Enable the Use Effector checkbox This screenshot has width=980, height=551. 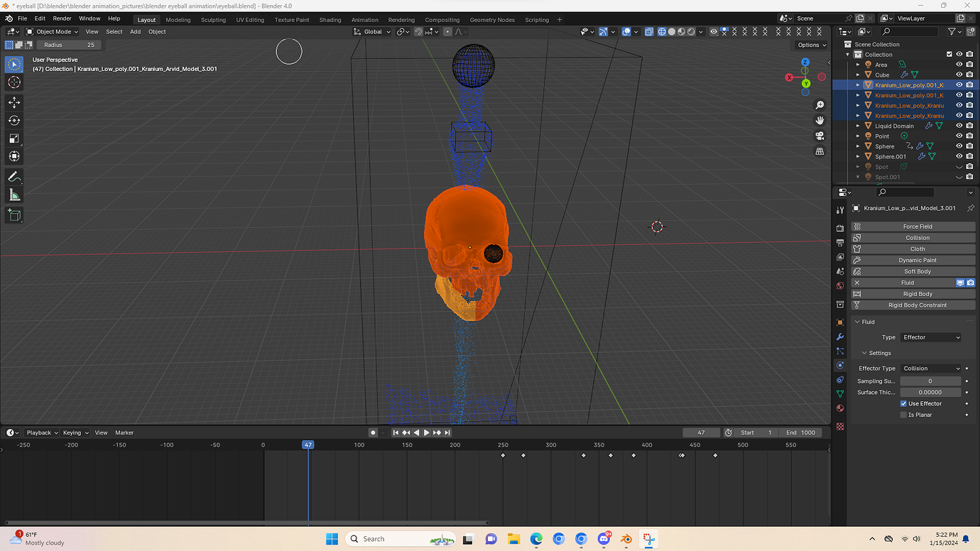coord(903,403)
